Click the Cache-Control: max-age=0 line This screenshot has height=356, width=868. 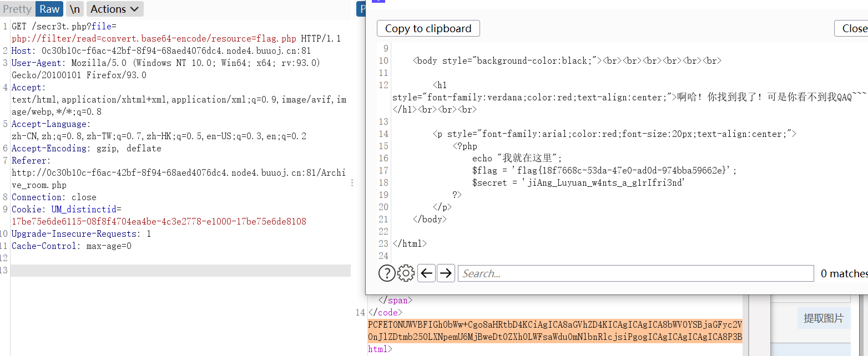pos(72,246)
